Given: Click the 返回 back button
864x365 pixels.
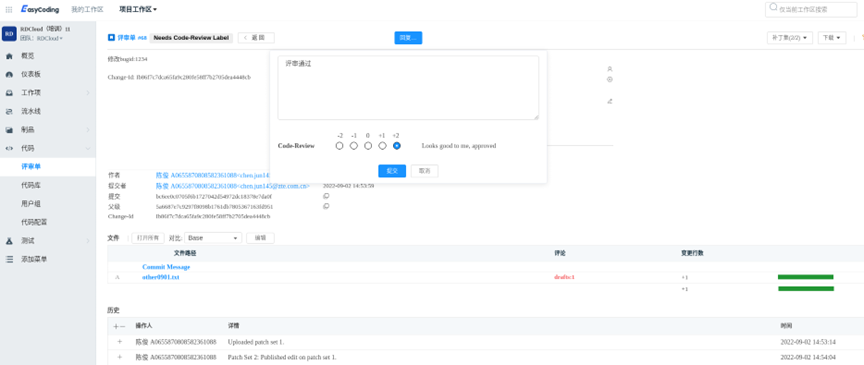Looking at the screenshot, I should 256,37.
